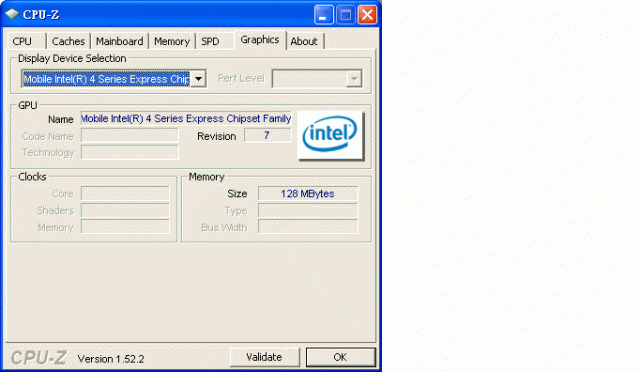This screenshot has width=640, height=372.
Task: Click the Revision value 7
Action: [x=267, y=135]
